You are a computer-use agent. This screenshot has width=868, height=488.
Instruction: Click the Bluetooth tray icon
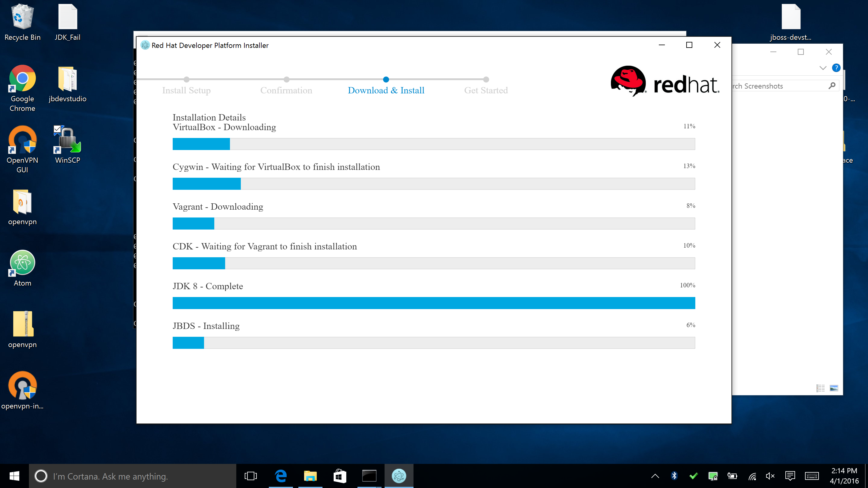[674, 476]
